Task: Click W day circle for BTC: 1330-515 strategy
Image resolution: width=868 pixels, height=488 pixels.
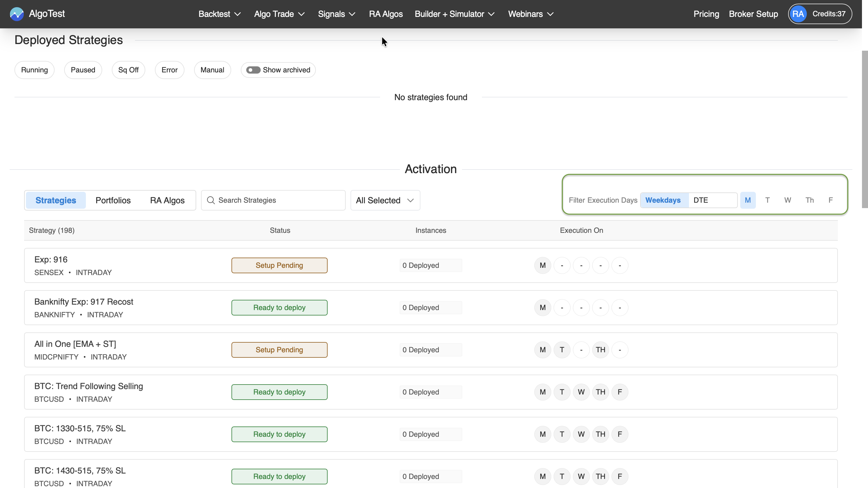Action: pyautogui.click(x=581, y=434)
